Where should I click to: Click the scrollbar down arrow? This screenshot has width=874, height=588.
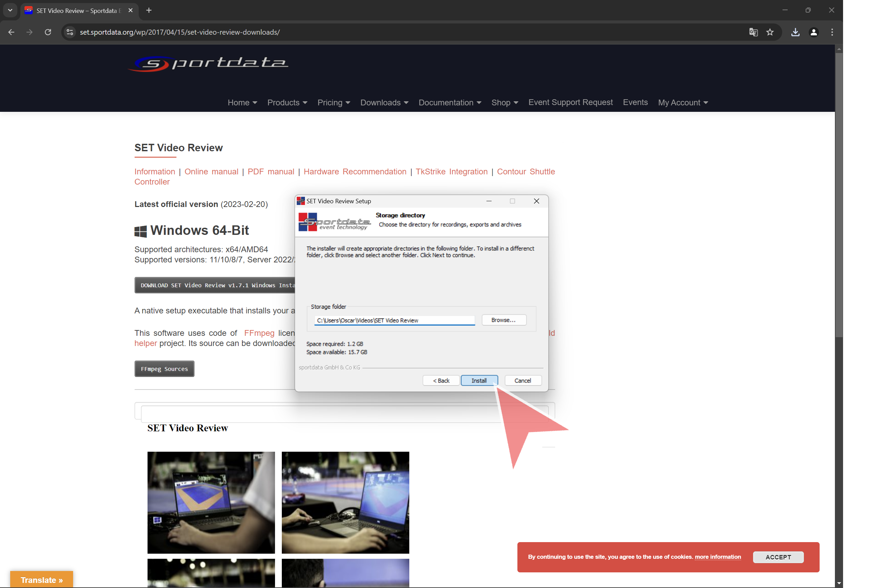pyautogui.click(x=838, y=584)
